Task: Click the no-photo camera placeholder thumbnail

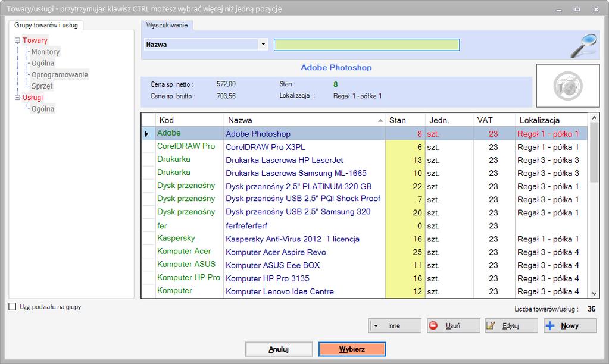Action: pyautogui.click(x=568, y=86)
